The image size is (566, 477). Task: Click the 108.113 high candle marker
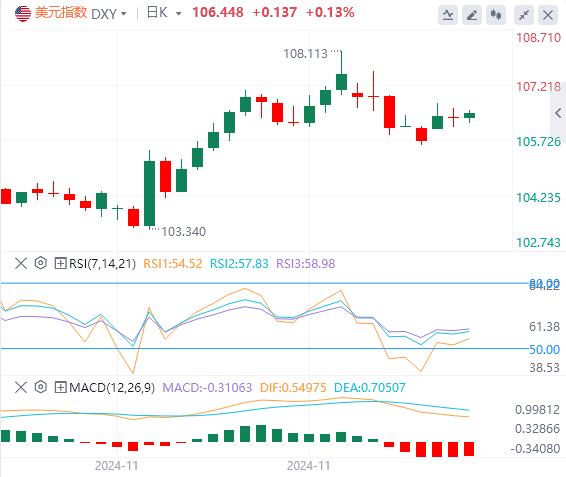pos(305,54)
